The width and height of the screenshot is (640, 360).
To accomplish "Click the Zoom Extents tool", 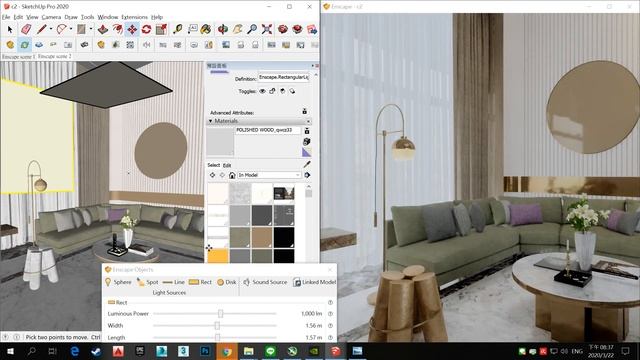I will click(x=267, y=29).
